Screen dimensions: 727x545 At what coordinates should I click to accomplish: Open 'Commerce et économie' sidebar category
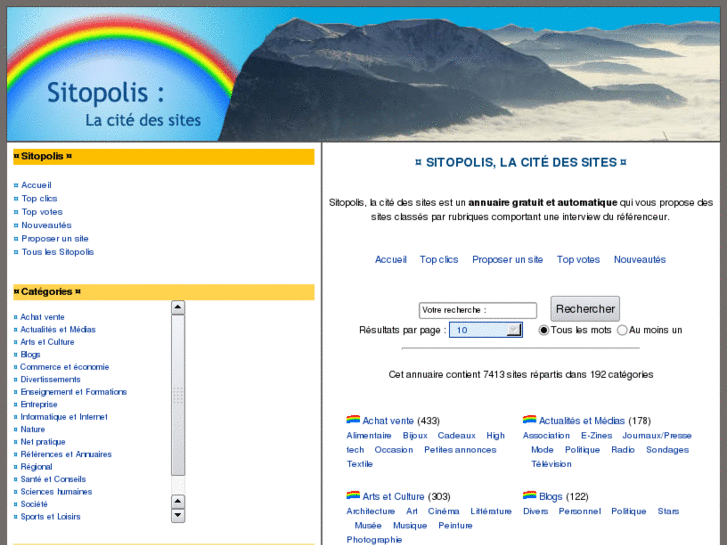click(64, 367)
